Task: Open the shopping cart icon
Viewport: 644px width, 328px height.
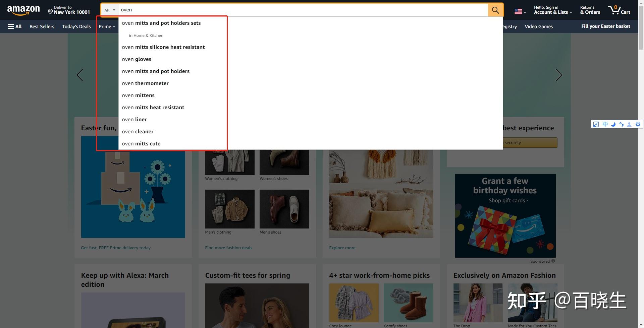Action: 619,10
